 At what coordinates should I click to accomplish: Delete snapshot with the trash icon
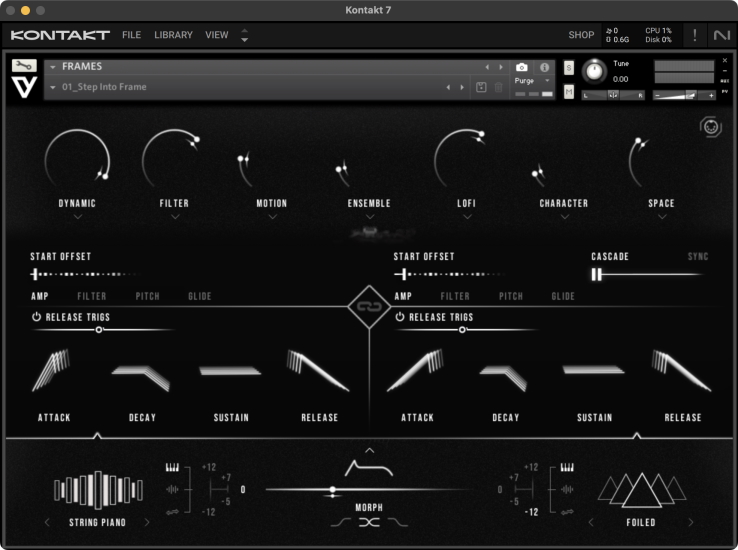498,87
